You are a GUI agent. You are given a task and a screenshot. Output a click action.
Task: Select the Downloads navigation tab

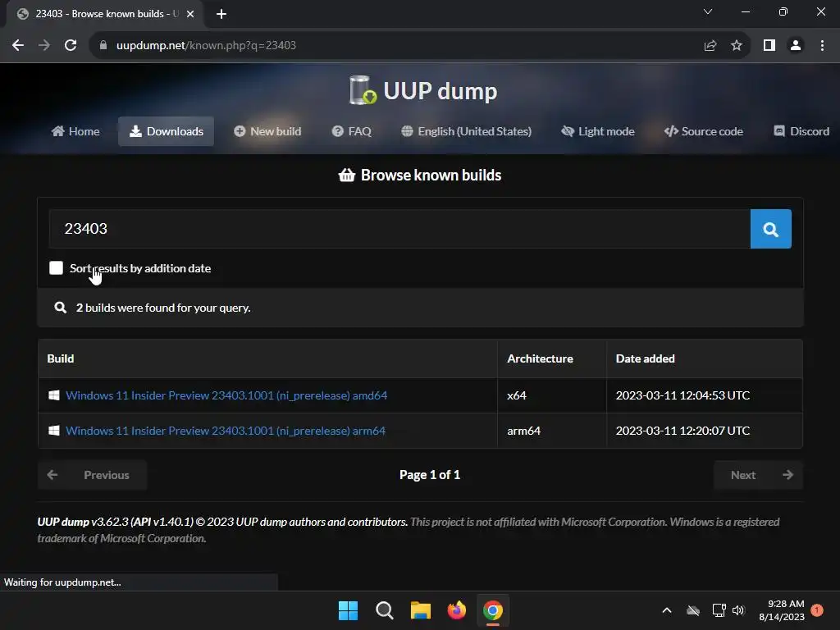(x=166, y=131)
